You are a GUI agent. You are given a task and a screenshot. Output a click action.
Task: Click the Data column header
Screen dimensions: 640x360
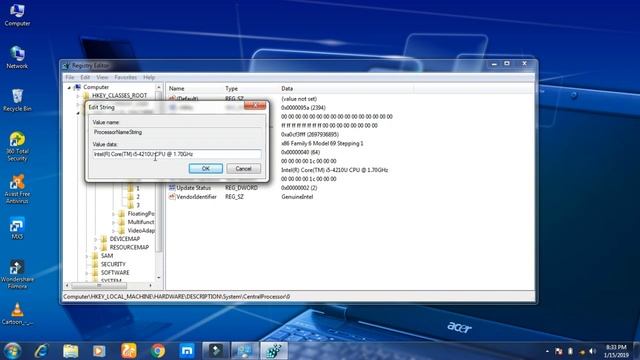345,89
